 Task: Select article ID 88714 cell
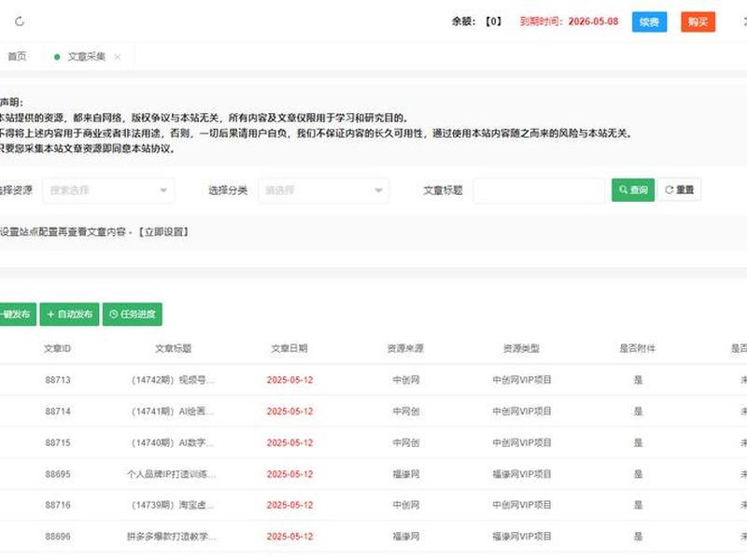(x=58, y=412)
